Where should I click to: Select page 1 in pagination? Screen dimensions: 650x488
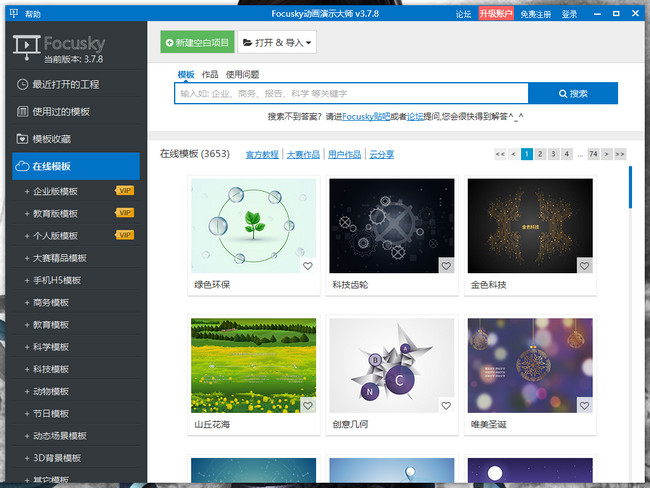(x=527, y=154)
